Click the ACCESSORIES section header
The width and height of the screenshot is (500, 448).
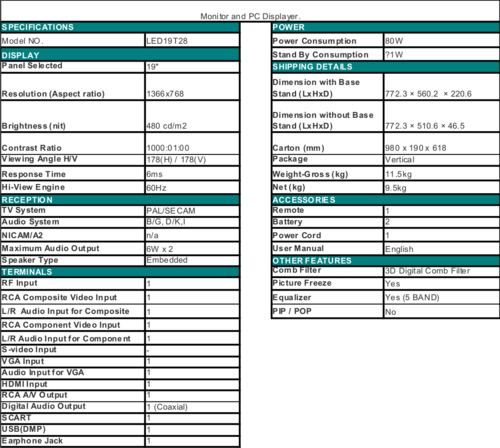(386, 200)
